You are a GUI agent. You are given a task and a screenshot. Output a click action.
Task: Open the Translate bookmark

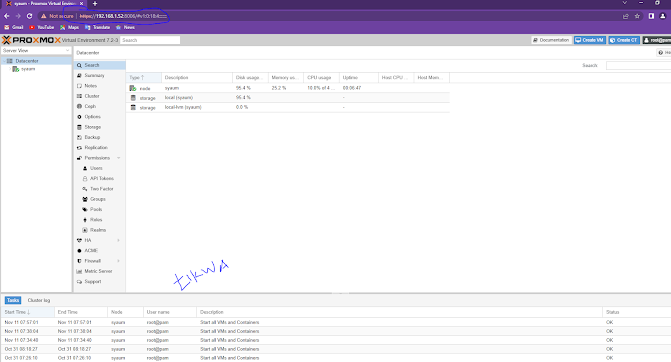[x=98, y=27]
